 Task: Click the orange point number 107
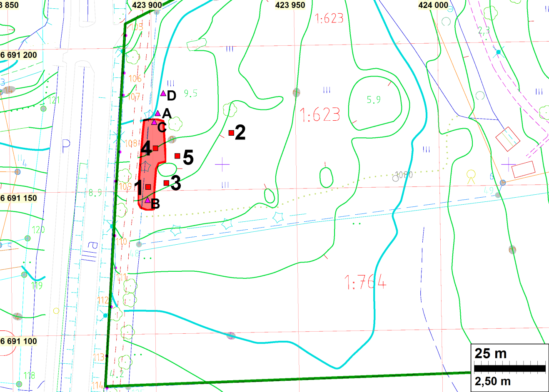[134, 97]
